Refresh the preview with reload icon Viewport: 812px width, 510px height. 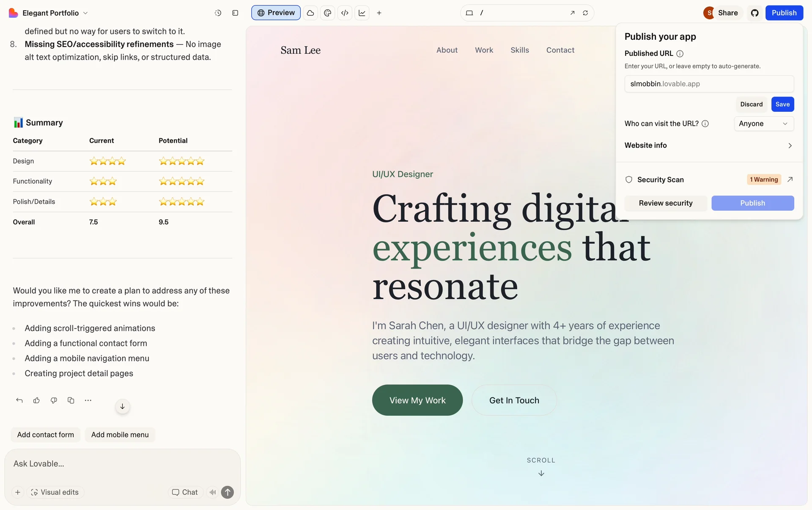[585, 13]
